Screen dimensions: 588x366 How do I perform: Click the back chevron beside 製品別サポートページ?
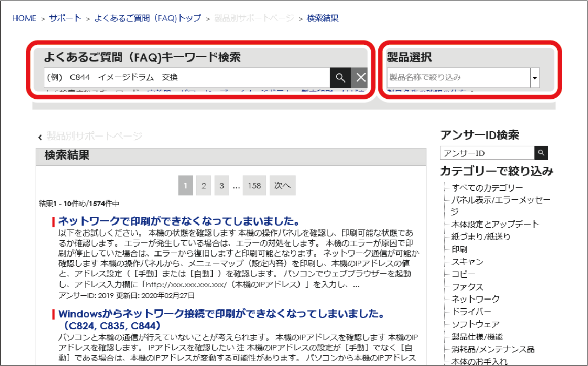coord(40,138)
